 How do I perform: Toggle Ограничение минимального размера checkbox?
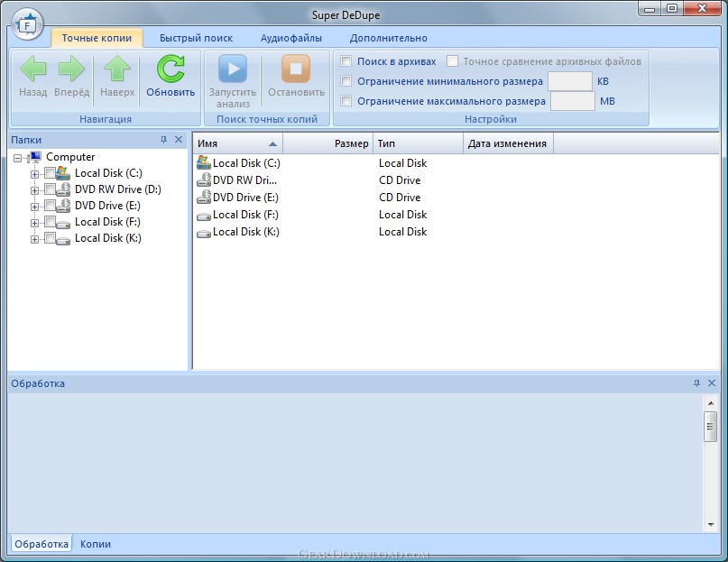pyautogui.click(x=346, y=81)
